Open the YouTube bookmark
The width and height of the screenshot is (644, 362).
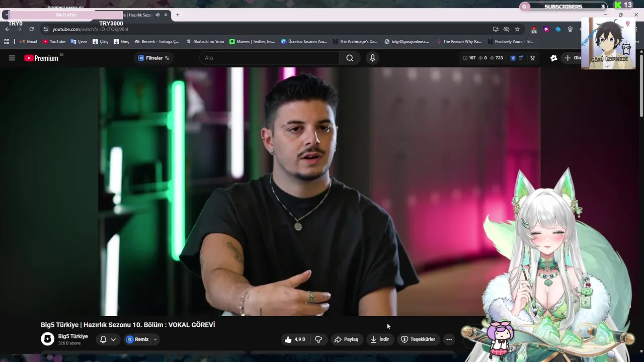(x=54, y=42)
